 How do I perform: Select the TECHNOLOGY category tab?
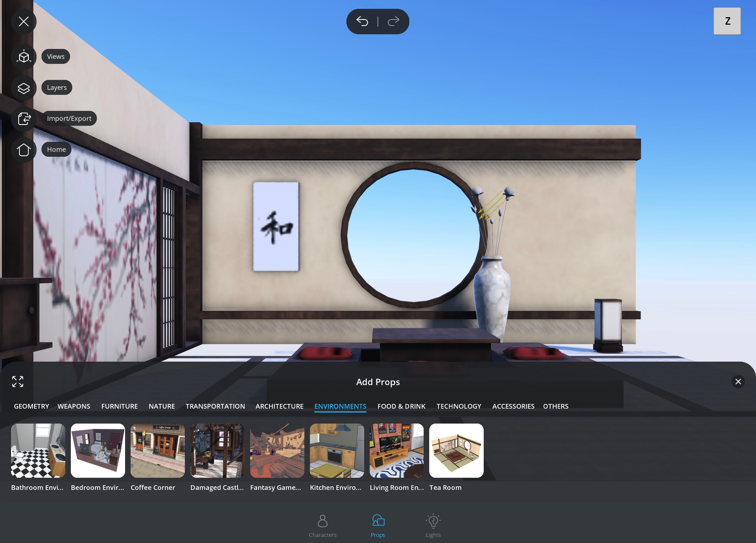pos(459,406)
